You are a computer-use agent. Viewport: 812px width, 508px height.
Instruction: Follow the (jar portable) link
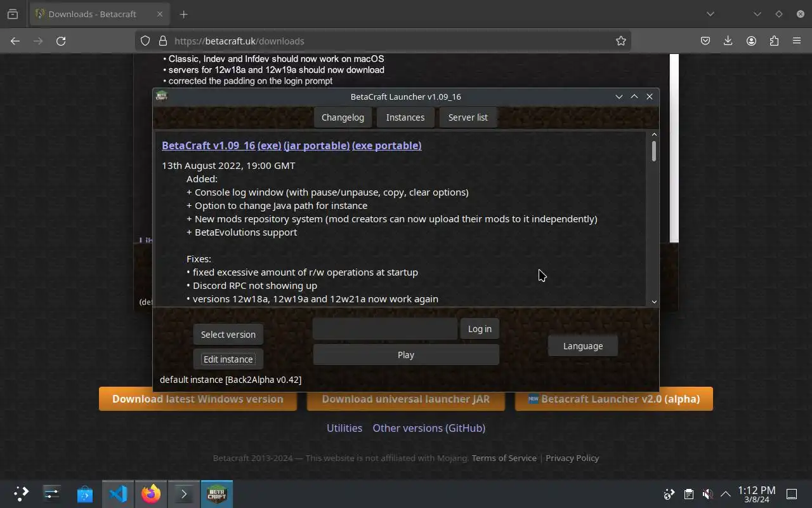[317, 145]
